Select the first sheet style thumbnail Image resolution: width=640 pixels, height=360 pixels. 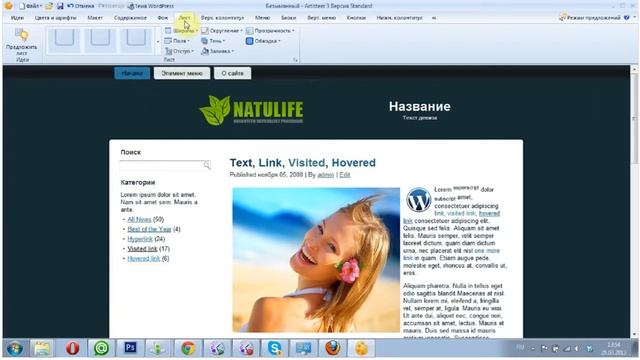[64, 40]
